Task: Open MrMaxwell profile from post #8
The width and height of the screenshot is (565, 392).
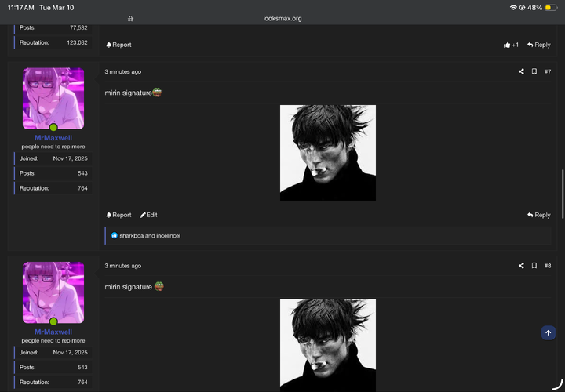Action: tap(53, 332)
